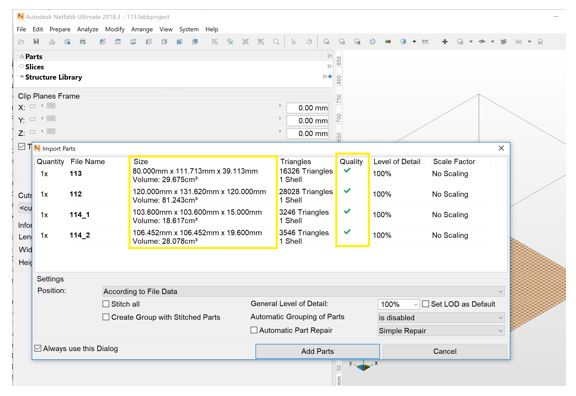Screen dimensions: 576x396
Task: Click the Triangles column header
Action: point(295,161)
